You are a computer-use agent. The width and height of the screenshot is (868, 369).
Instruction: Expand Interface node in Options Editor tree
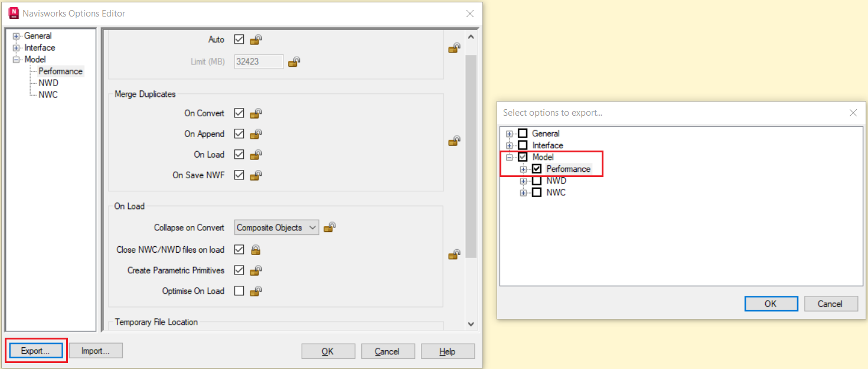tap(16, 48)
